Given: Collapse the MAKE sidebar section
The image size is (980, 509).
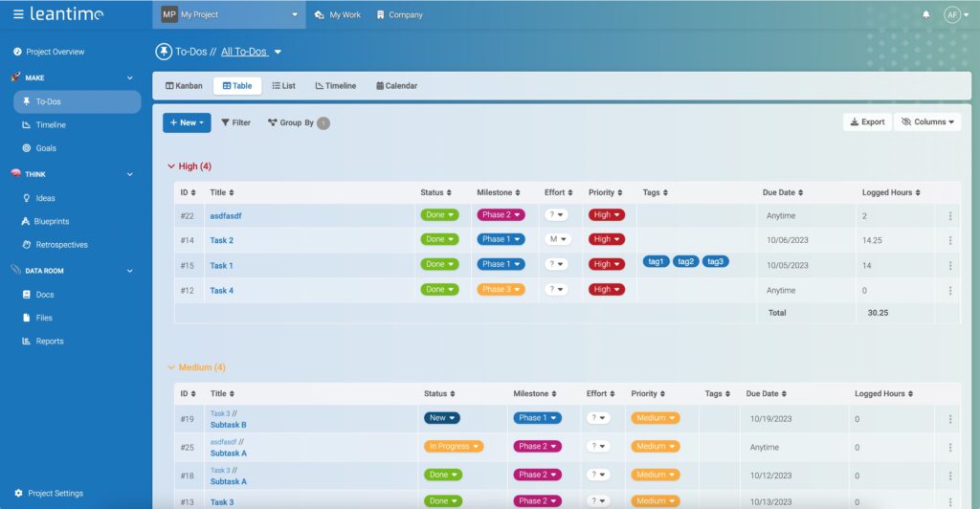Looking at the screenshot, I should (130, 77).
